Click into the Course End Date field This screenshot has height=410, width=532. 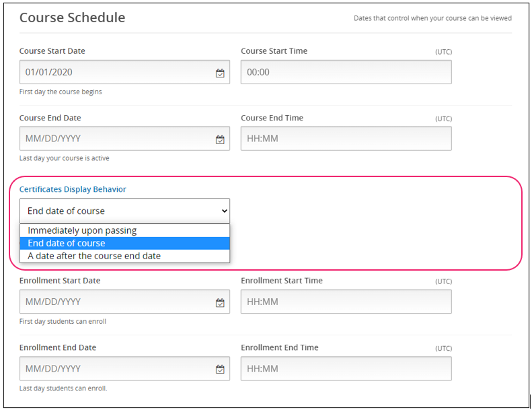click(114, 139)
